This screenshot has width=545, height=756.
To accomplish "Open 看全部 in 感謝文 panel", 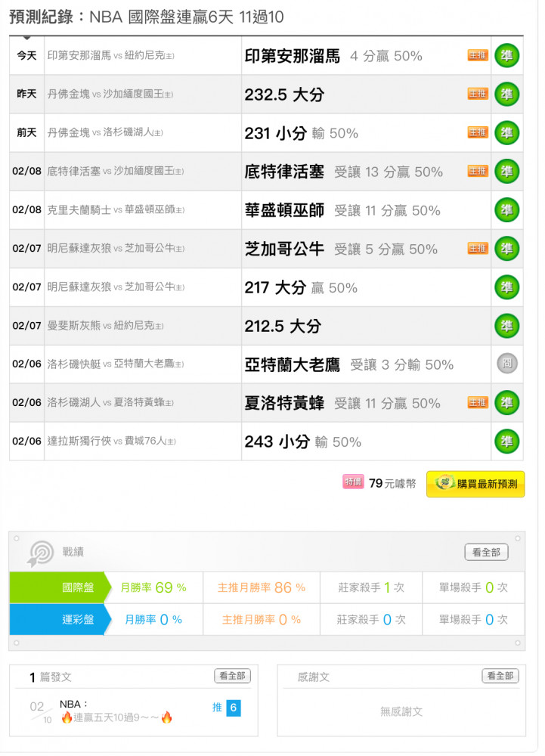I will point(500,676).
